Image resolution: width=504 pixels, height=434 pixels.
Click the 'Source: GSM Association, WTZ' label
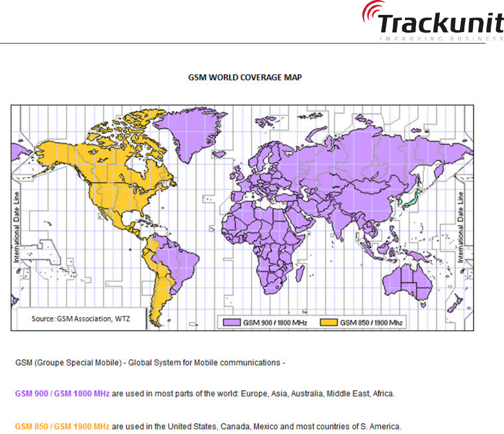pyautogui.click(x=81, y=319)
